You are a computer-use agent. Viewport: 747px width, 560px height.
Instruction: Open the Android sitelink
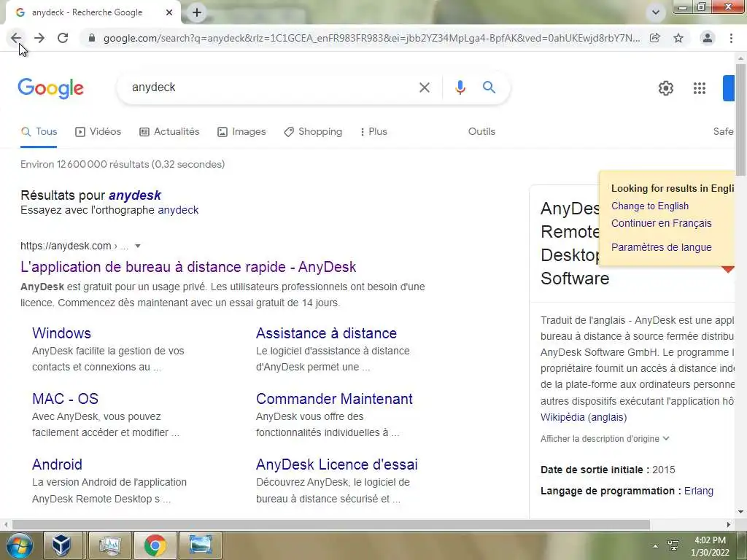click(57, 464)
